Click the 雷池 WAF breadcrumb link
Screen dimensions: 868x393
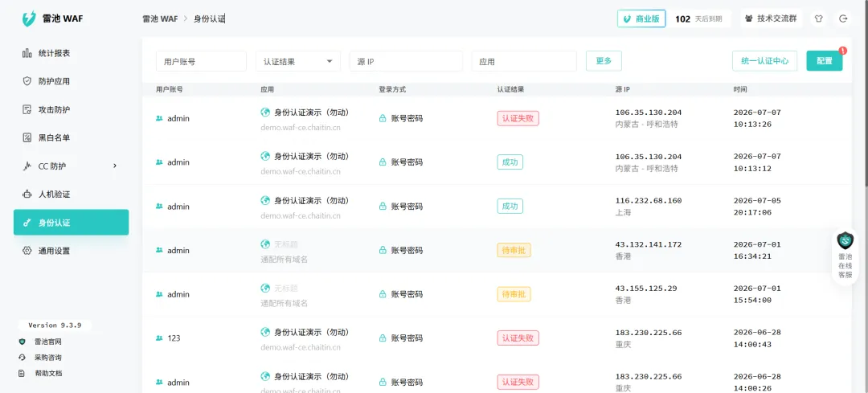160,18
